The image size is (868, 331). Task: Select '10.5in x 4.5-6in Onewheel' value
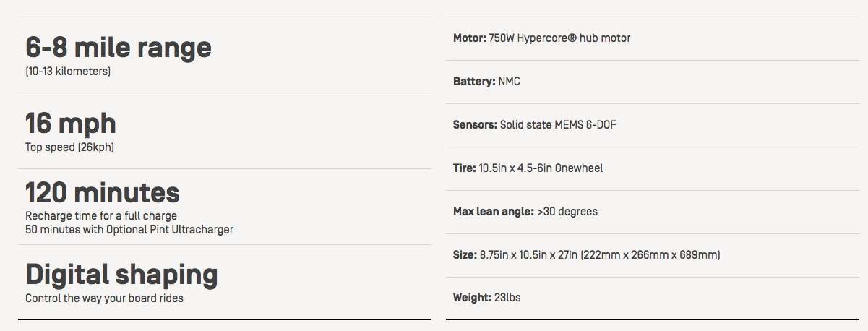(x=541, y=168)
